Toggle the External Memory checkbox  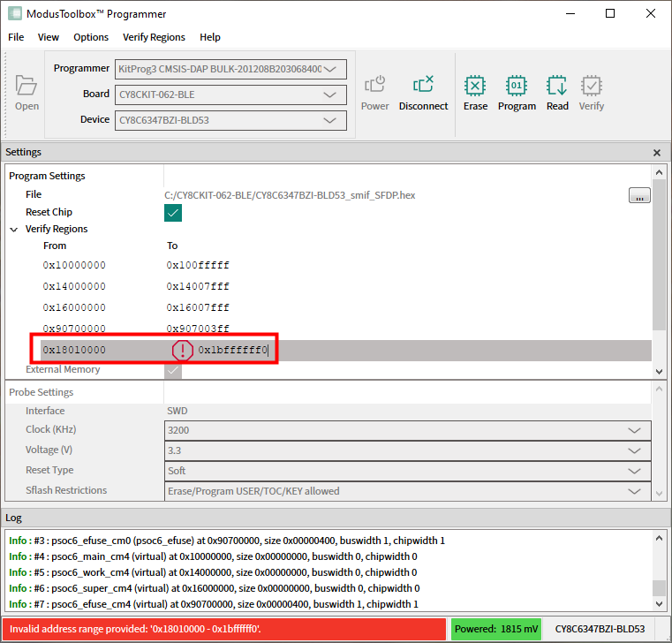173,370
